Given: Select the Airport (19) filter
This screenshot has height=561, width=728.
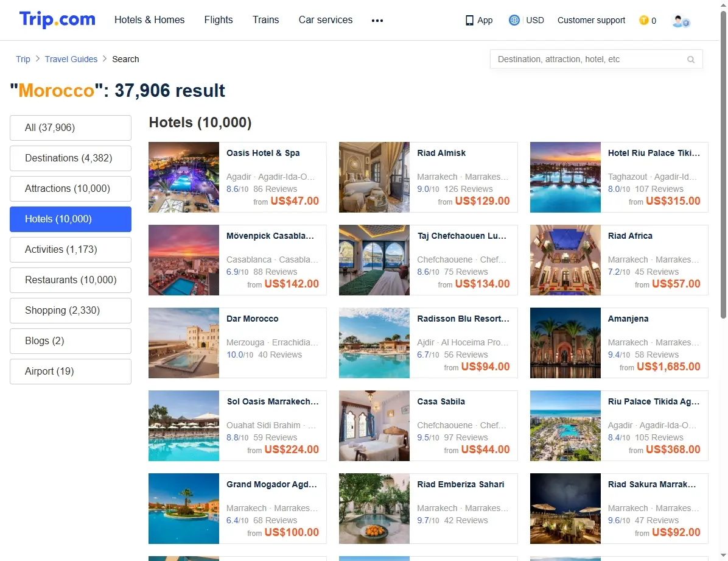Looking at the screenshot, I should pos(71,372).
